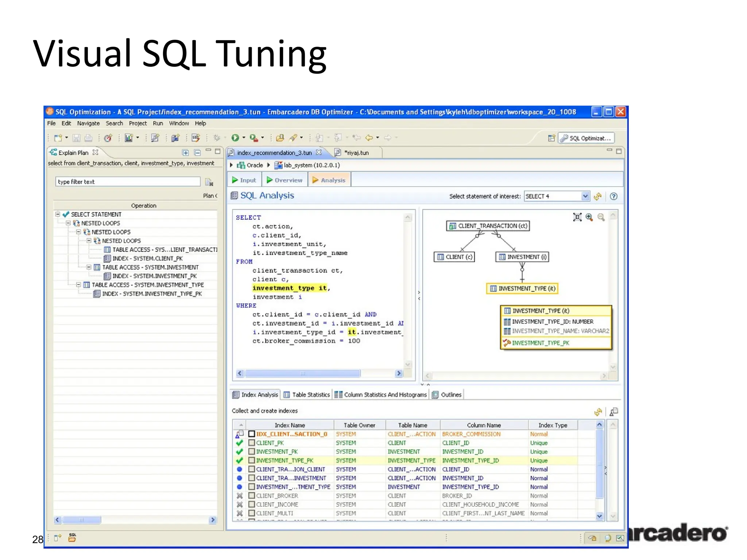Open dropdown arrow next to New icon
747x560 pixels.
point(66,138)
